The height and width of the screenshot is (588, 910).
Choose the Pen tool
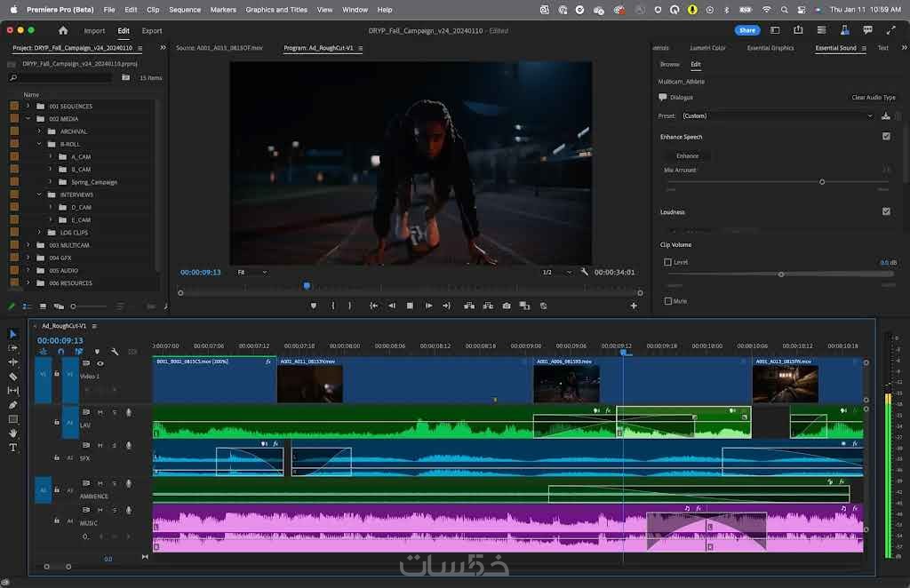point(12,405)
